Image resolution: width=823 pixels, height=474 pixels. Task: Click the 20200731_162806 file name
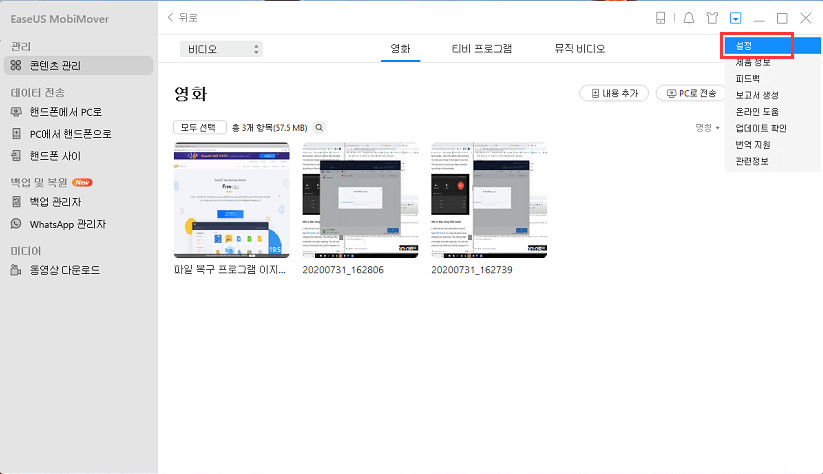[x=343, y=270]
